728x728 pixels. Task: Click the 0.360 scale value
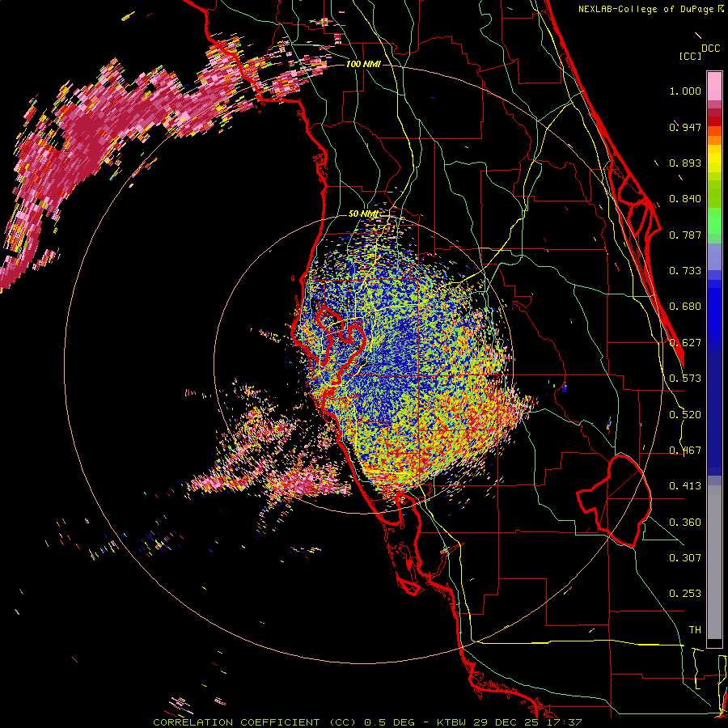[x=685, y=523]
